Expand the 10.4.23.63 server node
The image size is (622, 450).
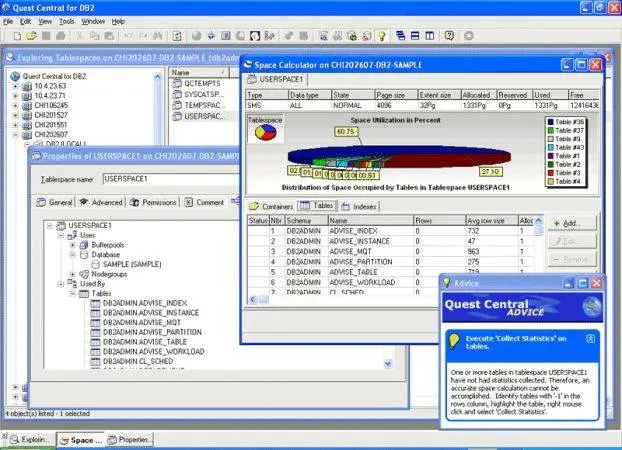pyautogui.click(x=15, y=86)
